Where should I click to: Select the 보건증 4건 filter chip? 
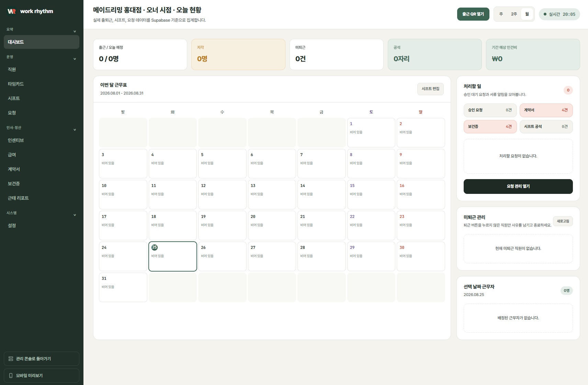[490, 126]
